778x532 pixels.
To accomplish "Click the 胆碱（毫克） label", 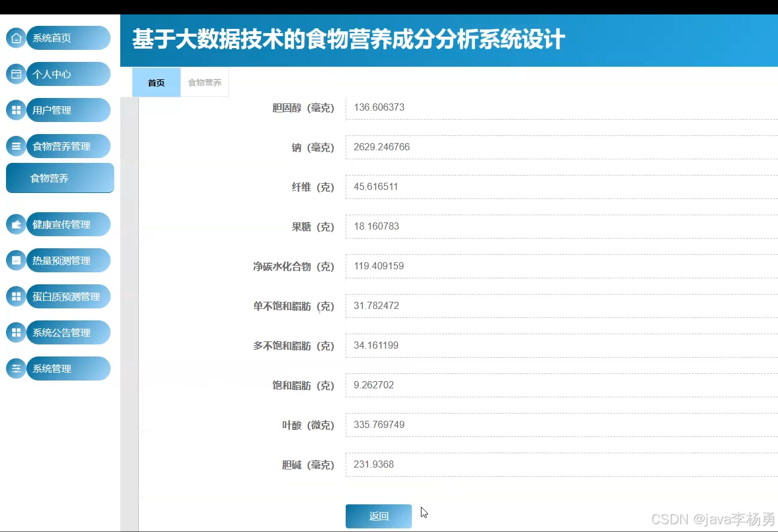I will pos(308,465).
